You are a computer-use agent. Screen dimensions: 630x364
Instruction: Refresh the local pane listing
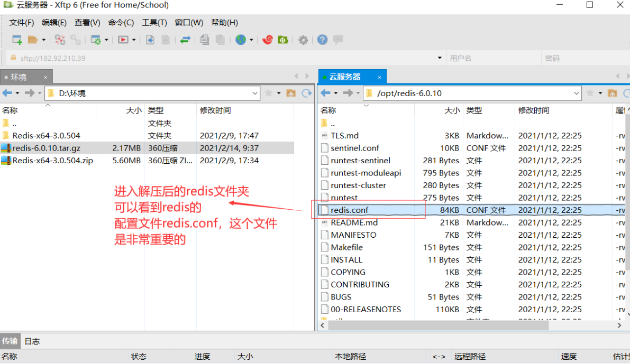click(x=307, y=93)
